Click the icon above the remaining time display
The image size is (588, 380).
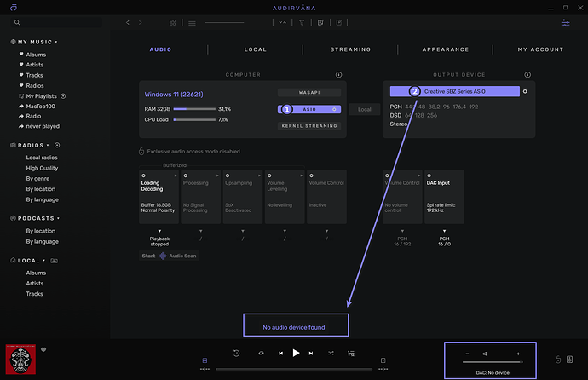click(x=383, y=360)
